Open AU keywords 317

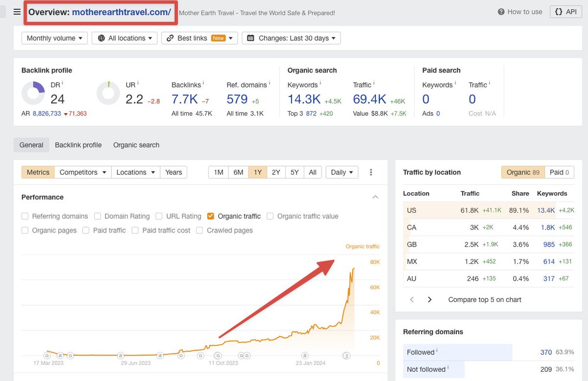point(549,279)
